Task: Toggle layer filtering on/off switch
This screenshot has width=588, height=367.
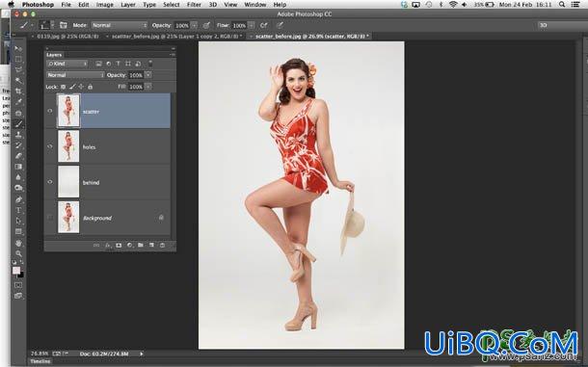Action: 150,64
